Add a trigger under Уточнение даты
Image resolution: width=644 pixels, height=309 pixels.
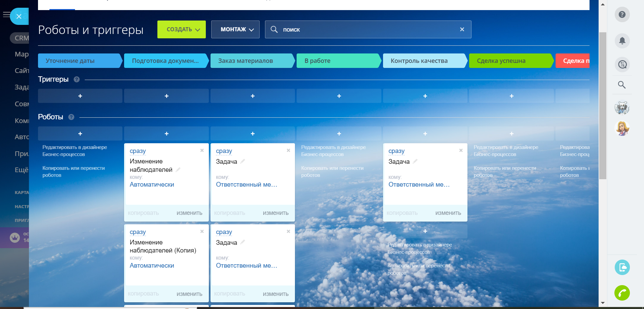coord(80,96)
